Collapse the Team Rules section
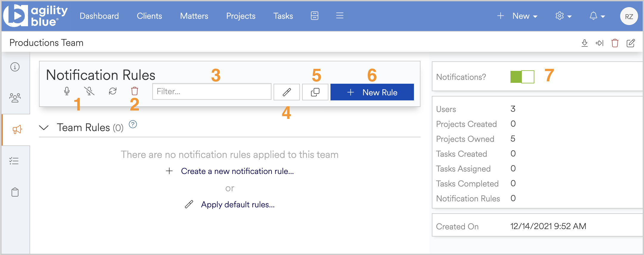This screenshot has width=644, height=255. tap(44, 128)
